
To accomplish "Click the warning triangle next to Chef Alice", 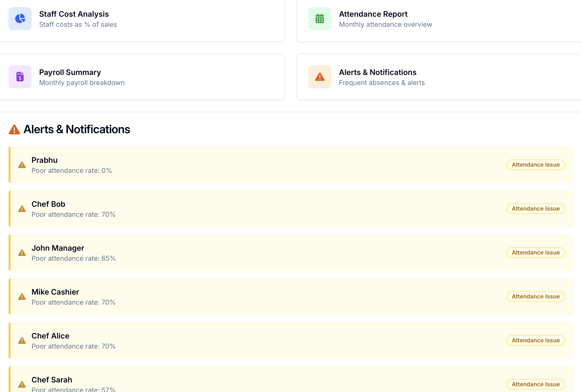I will click(x=22, y=340).
